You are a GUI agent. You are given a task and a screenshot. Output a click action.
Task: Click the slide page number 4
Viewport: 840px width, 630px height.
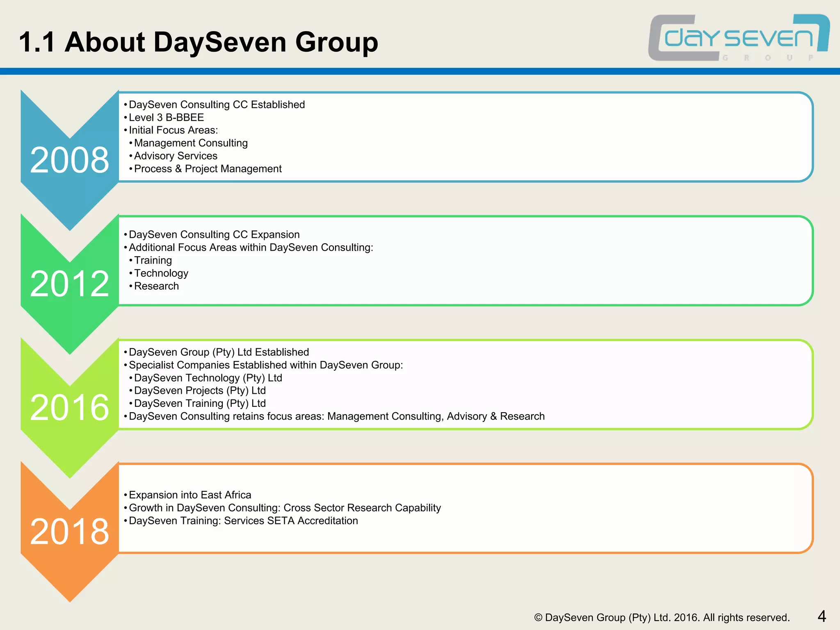pyautogui.click(x=822, y=616)
